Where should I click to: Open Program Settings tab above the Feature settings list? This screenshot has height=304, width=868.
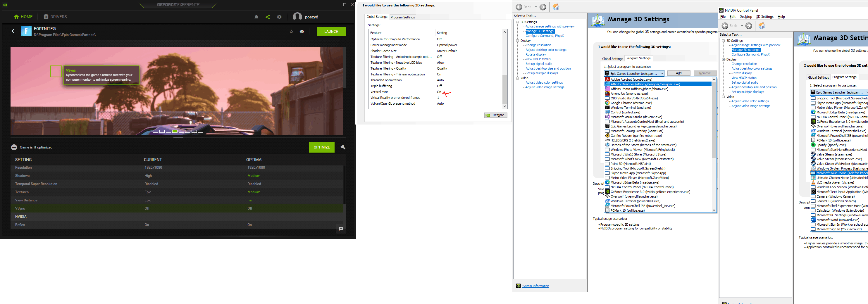403,17
